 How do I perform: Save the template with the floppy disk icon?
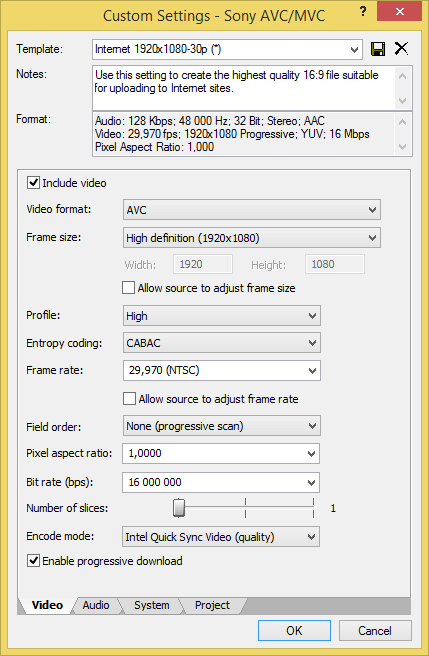point(378,49)
